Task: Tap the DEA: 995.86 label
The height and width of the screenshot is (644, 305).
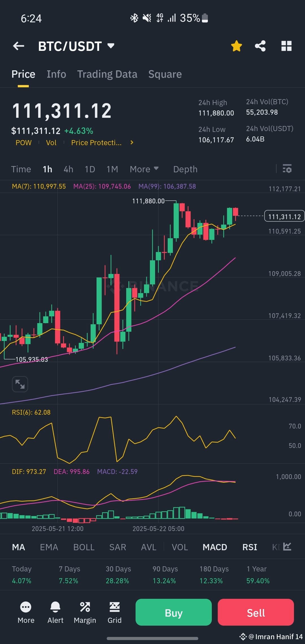Action: pos(71,472)
